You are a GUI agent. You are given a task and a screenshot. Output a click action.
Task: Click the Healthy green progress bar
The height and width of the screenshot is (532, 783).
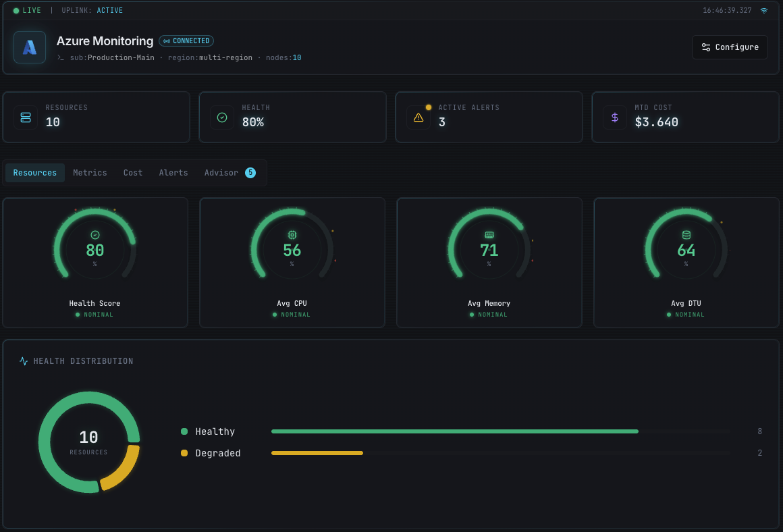[454, 431]
